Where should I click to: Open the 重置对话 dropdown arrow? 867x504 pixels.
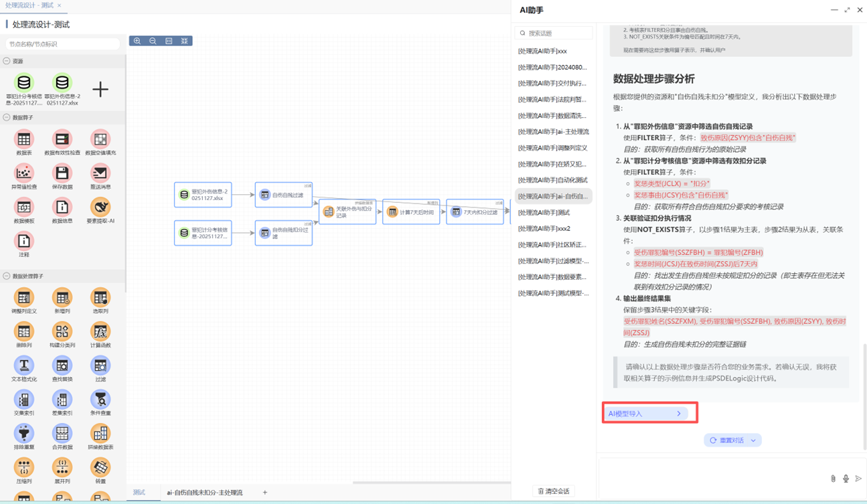click(x=753, y=440)
